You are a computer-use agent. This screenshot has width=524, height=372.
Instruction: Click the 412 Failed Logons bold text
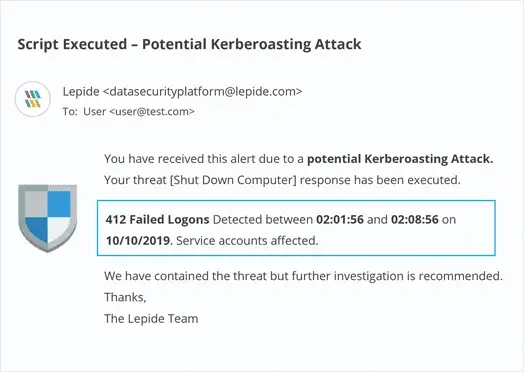pyautogui.click(x=157, y=220)
